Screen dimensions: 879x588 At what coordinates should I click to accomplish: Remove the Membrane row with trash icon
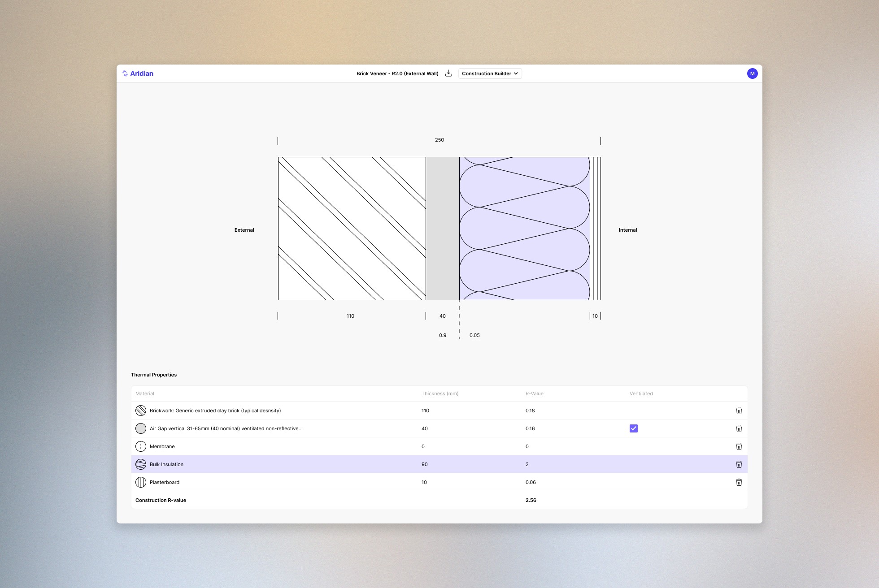[x=739, y=446]
